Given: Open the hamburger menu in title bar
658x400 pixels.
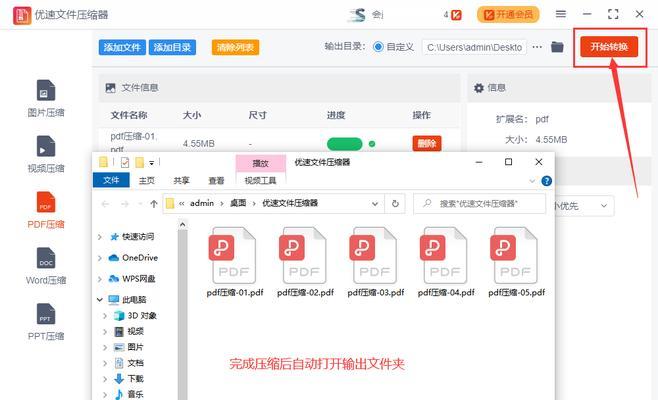Looking at the screenshot, I should click(561, 14).
